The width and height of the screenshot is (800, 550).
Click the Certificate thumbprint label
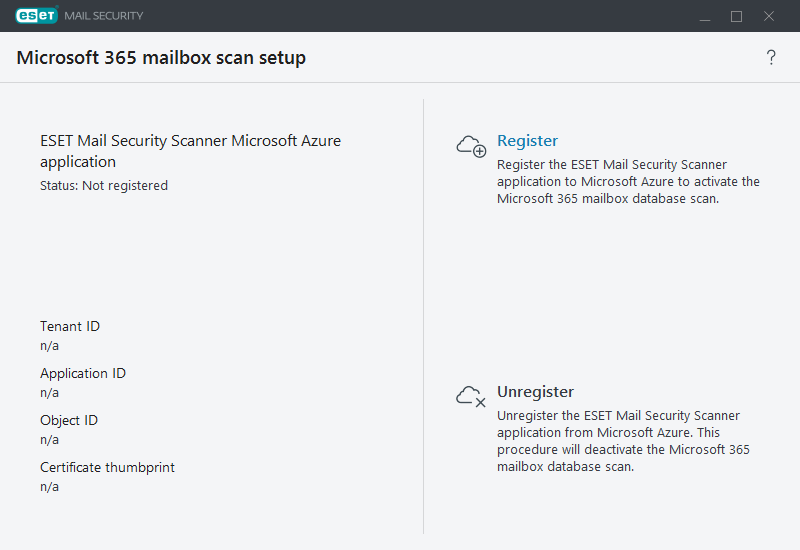pos(107,468)
